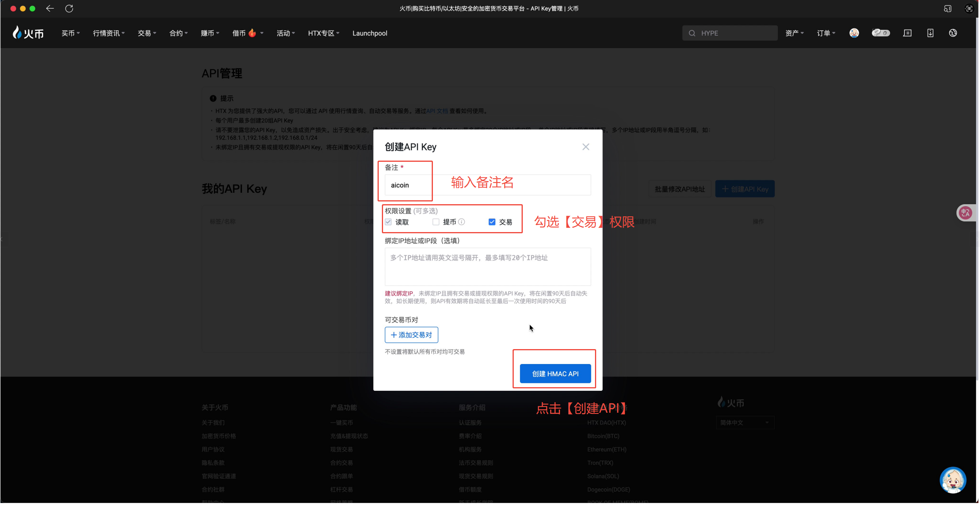
Task: Open Solana(SOL) footer link
Action: [x=603, y=476]
